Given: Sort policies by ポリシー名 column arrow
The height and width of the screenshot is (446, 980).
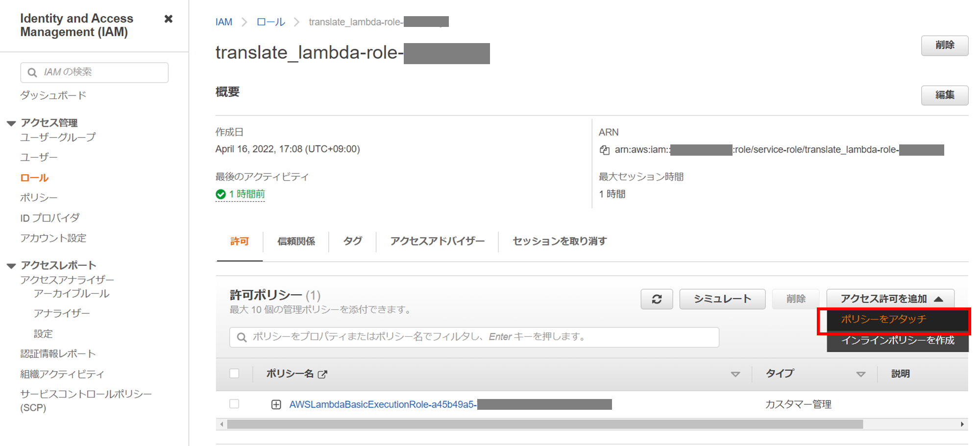Looking at the screenshot, I should (735, 374).
